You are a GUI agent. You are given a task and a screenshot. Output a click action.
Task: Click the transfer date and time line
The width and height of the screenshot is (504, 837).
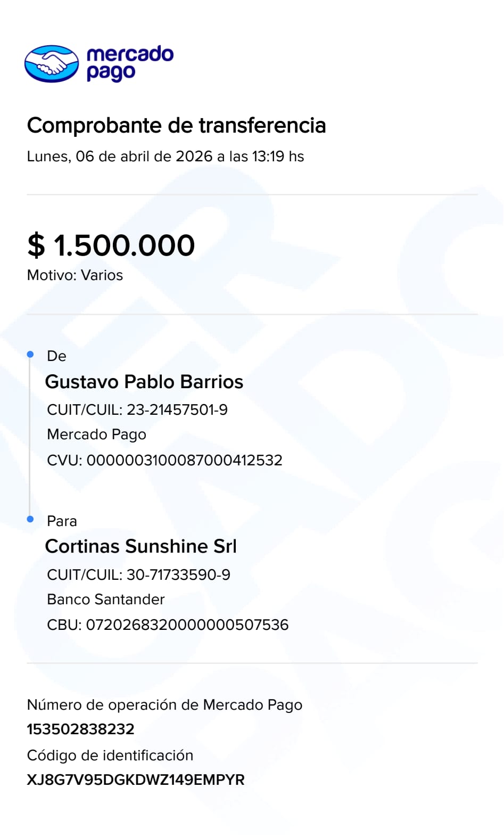pos(165,157)
